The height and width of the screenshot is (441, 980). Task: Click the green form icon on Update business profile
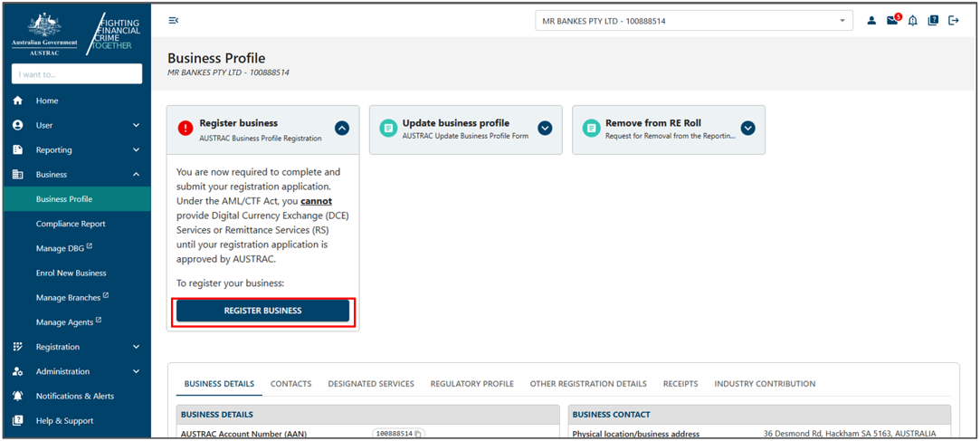click(x=389, y=129)
